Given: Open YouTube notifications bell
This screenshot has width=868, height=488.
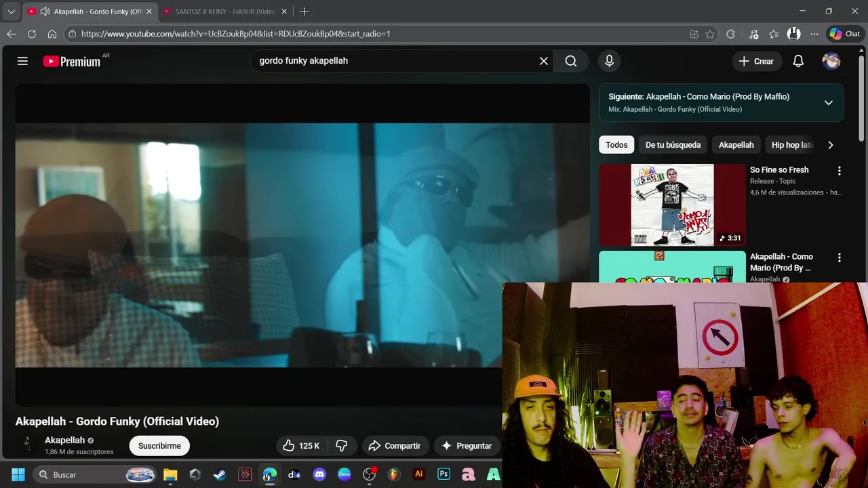Looking at the screenshot, I should click(798, 61).
